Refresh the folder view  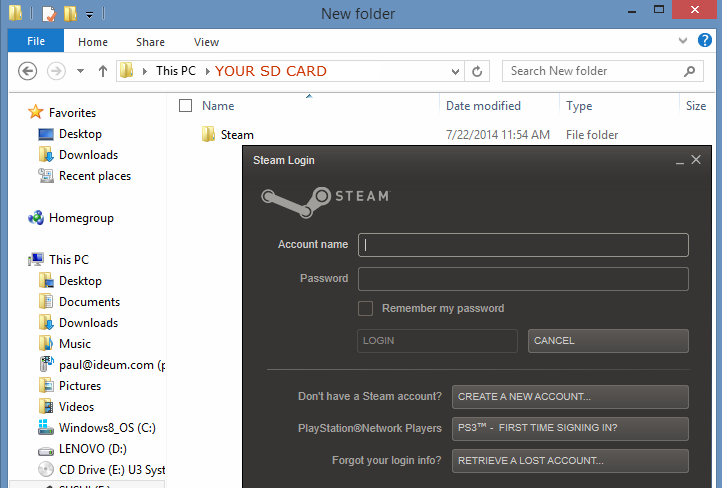pos(477,71)
